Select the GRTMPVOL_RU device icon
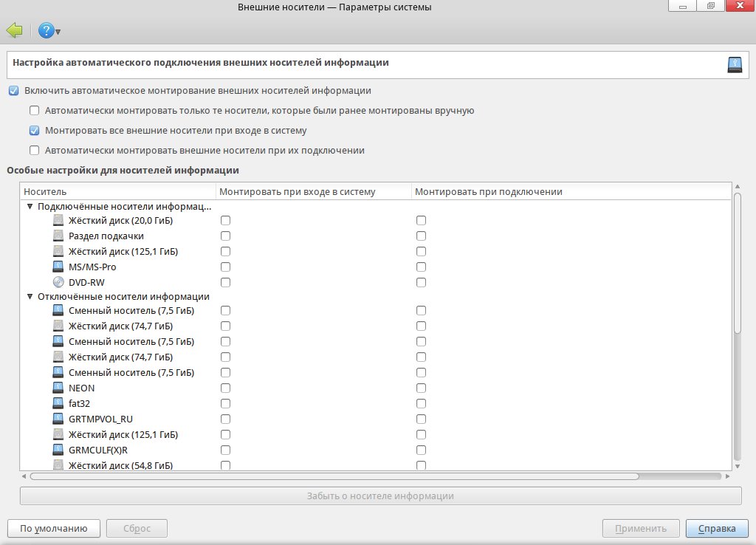This screenshot has height=545, width=756. (x=58, y=419)
